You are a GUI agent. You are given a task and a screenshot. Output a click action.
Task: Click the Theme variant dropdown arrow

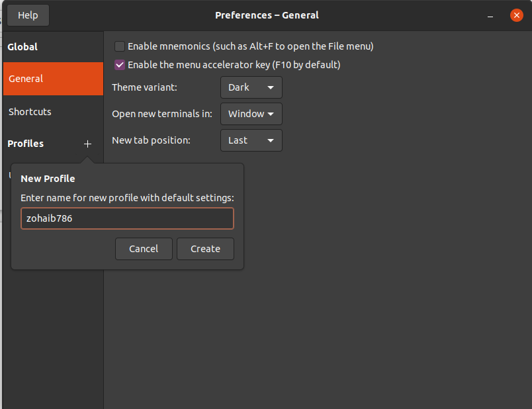click(271, 87)
